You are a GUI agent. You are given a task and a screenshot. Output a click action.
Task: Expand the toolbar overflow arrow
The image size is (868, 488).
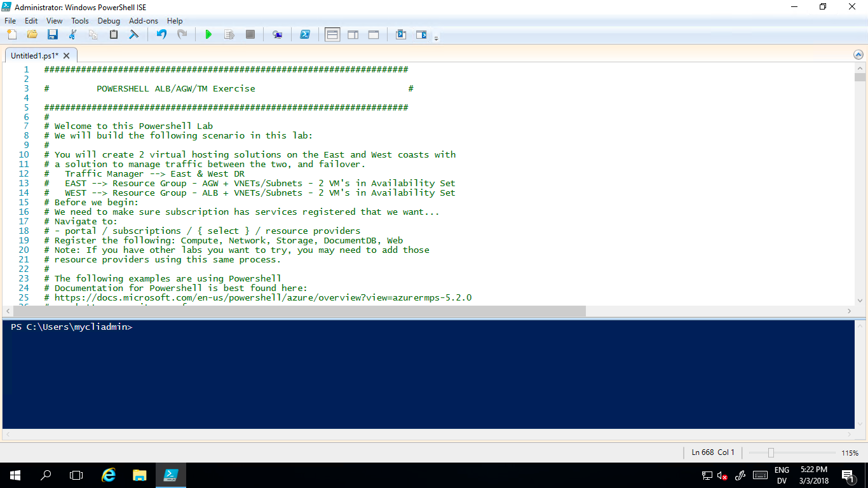436,38
